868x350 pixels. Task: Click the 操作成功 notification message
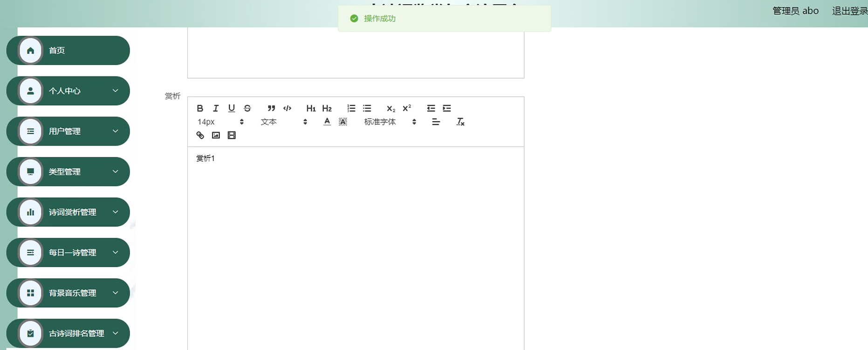coord(444,19)
